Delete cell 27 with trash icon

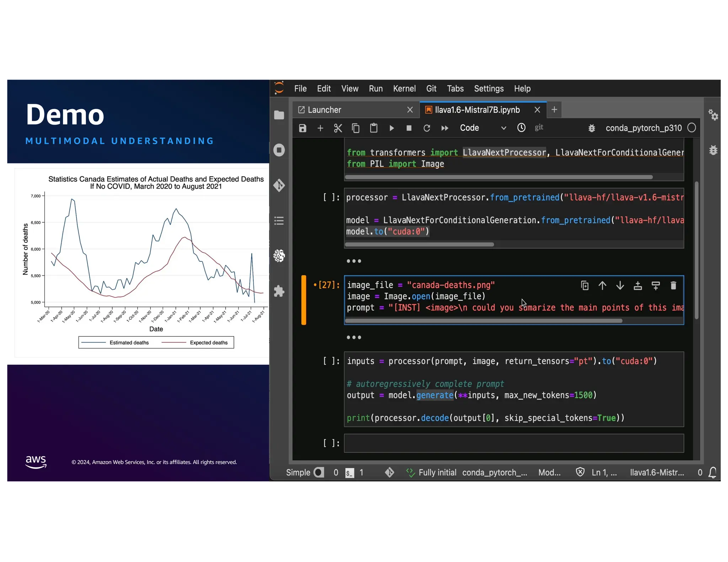(673, 286)
